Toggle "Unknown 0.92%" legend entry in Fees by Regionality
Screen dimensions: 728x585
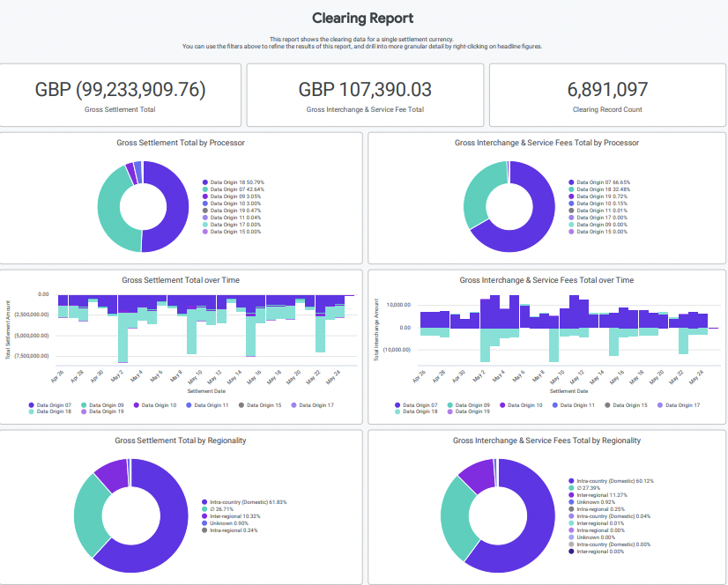[594, 501]
